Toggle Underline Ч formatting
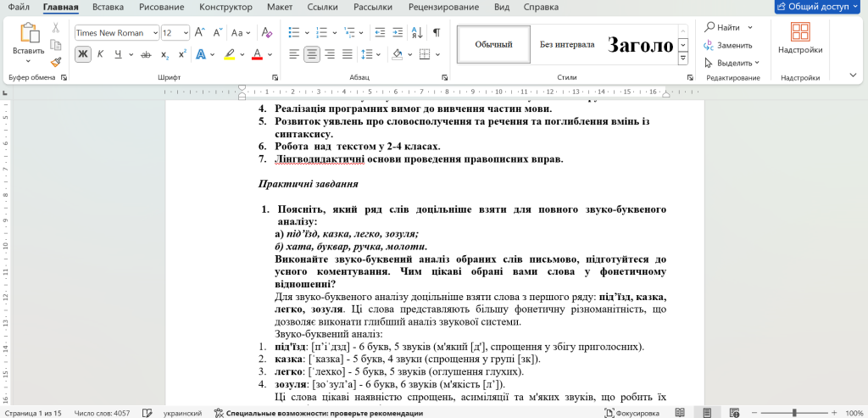Viewport: 868px width, 418px height. [118, 54]
